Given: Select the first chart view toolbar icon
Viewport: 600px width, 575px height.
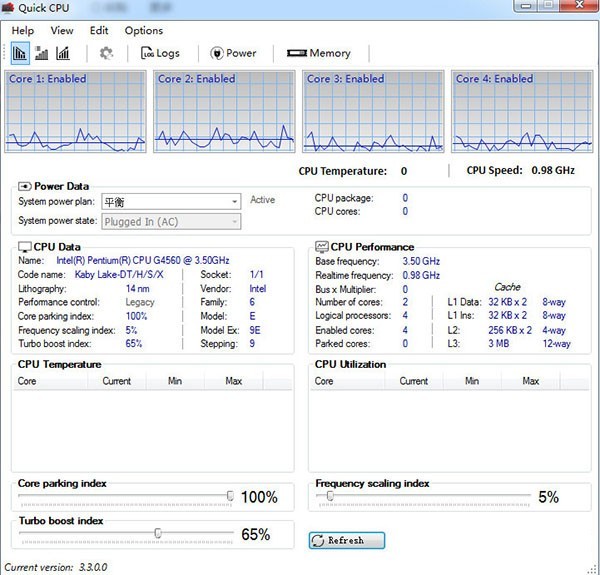Looking at the screenshot, I should tap(21, 53).
